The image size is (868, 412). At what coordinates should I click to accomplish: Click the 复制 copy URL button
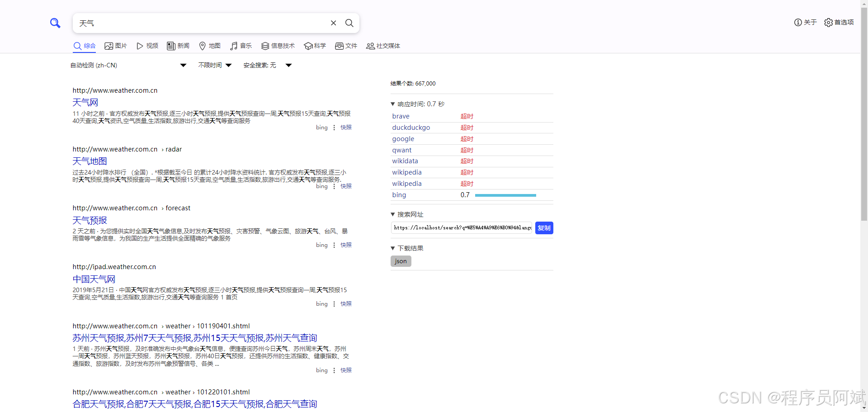tap(544, 228)
